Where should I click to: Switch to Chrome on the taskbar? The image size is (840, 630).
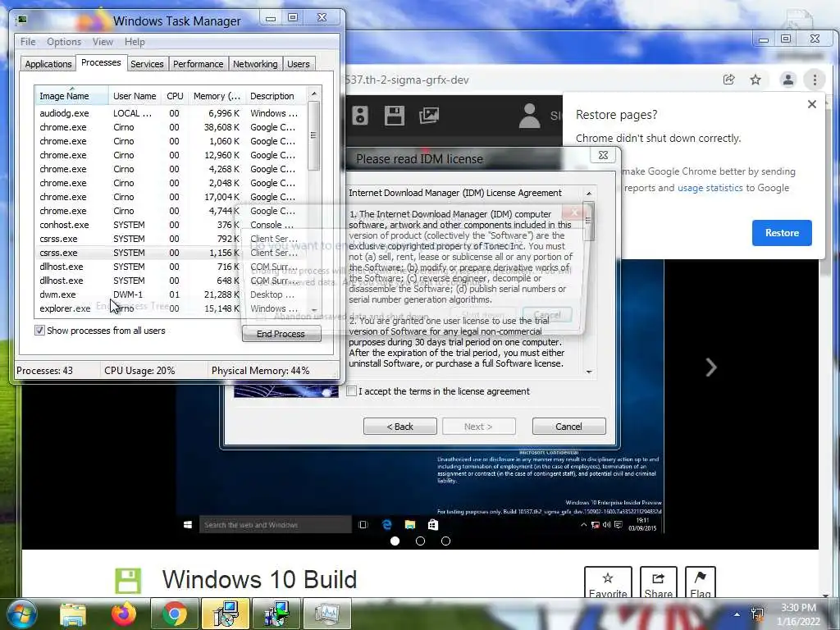click(175, 614)
